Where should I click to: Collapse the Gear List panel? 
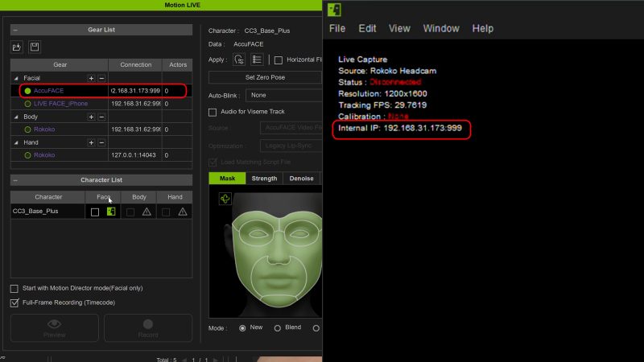(x=15, y=30)
